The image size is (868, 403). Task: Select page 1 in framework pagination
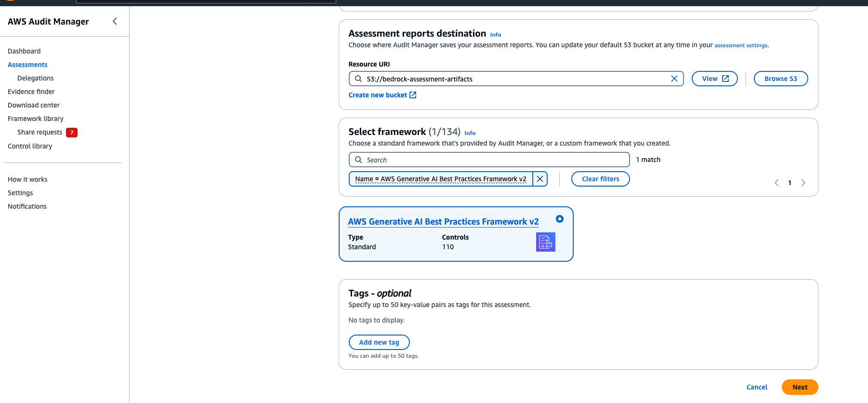pos(790,183)
